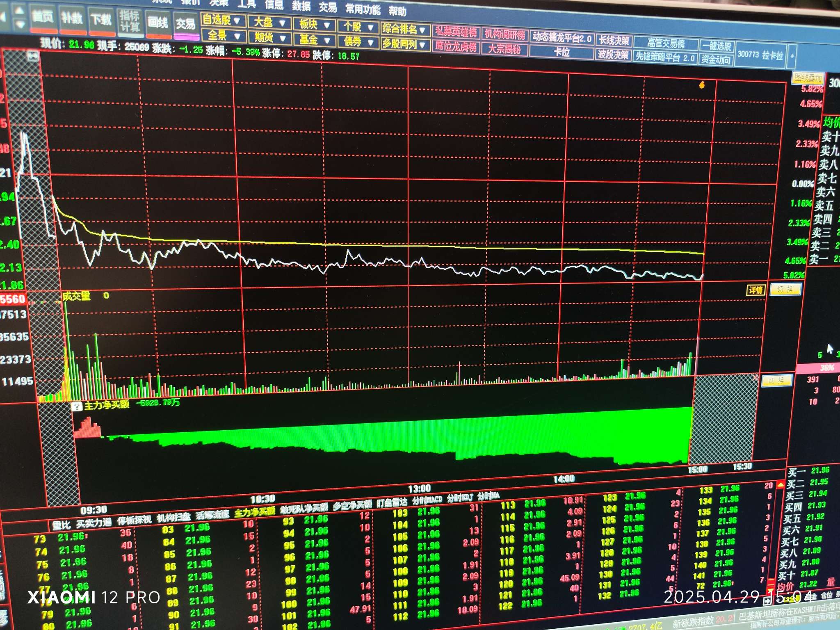
Task: Open 先锋策略平台 2.0
Action: tap(665, 57)
